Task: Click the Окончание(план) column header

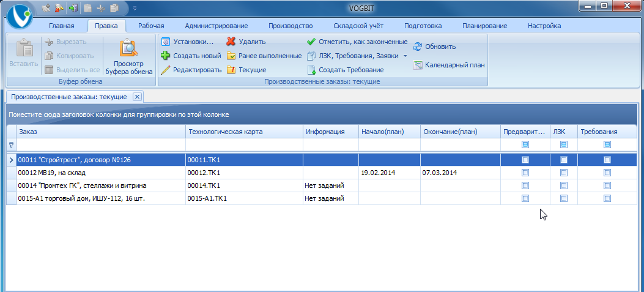Action: [x=461, y=132]
